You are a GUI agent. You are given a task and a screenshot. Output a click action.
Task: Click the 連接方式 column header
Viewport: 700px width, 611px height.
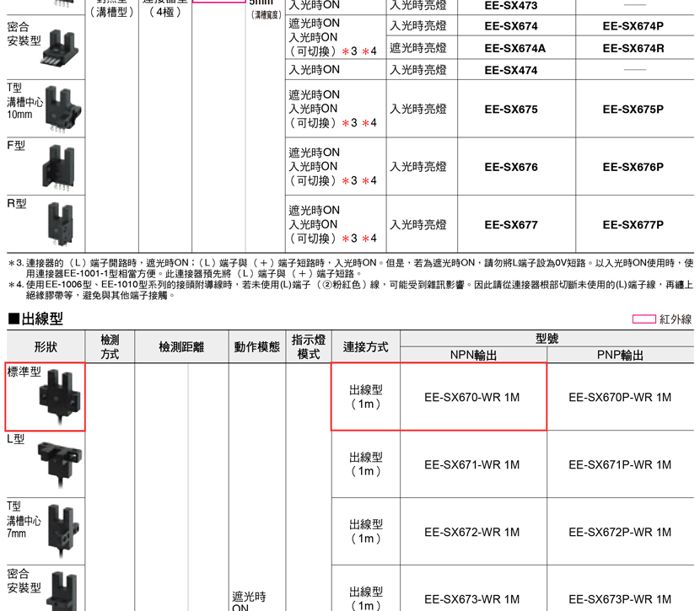pyautogui.click(x=366, y=347)
